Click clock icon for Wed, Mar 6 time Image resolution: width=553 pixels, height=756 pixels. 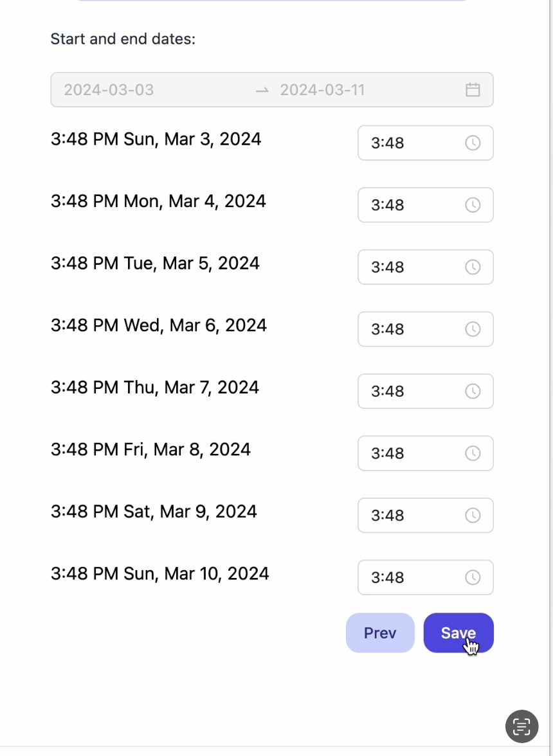(473, 329)
